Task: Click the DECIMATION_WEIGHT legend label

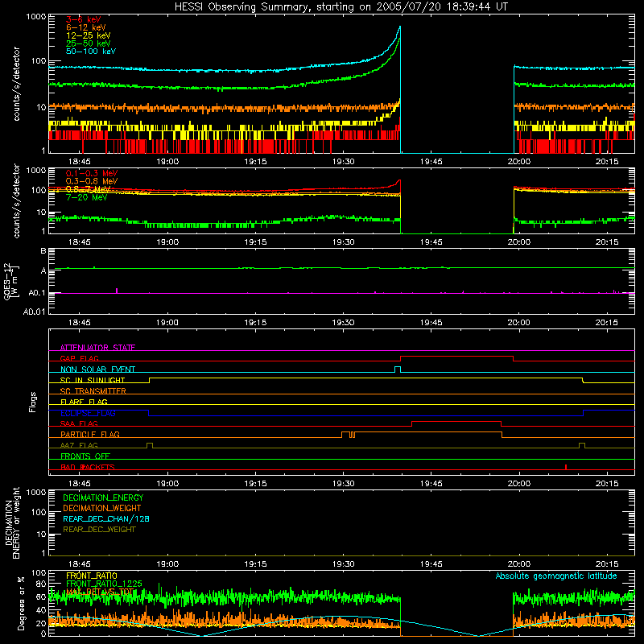Action: [x=102, y=509]
